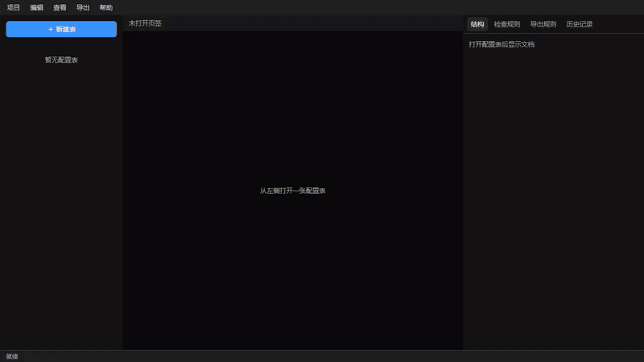Switch to the 检查规则 tab
Screen dimensions: 644x362
tap(507, 24)
